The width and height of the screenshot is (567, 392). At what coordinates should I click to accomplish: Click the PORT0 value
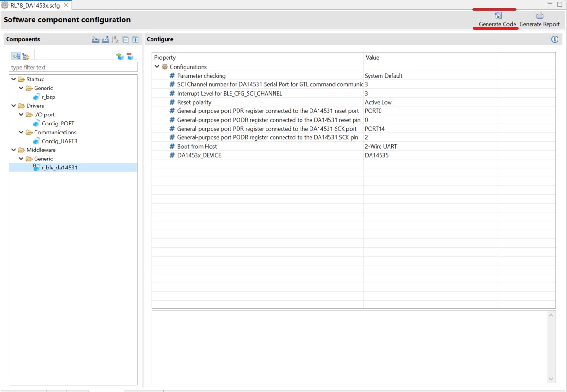pos(373,111)
